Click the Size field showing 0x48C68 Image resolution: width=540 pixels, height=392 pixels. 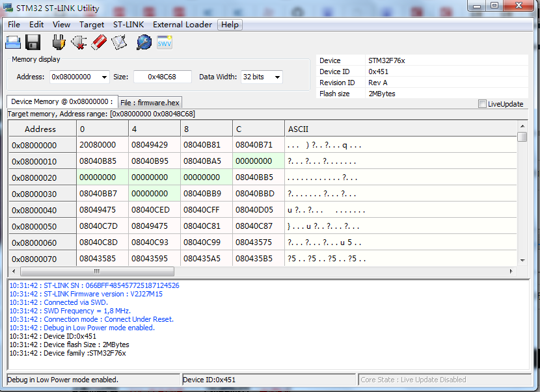tap(162, 77)
